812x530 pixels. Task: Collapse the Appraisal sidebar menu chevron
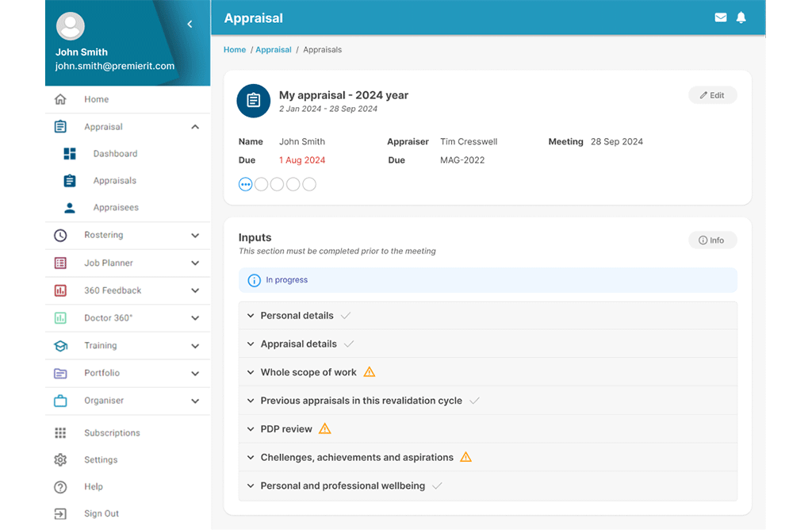coord(195,126)
